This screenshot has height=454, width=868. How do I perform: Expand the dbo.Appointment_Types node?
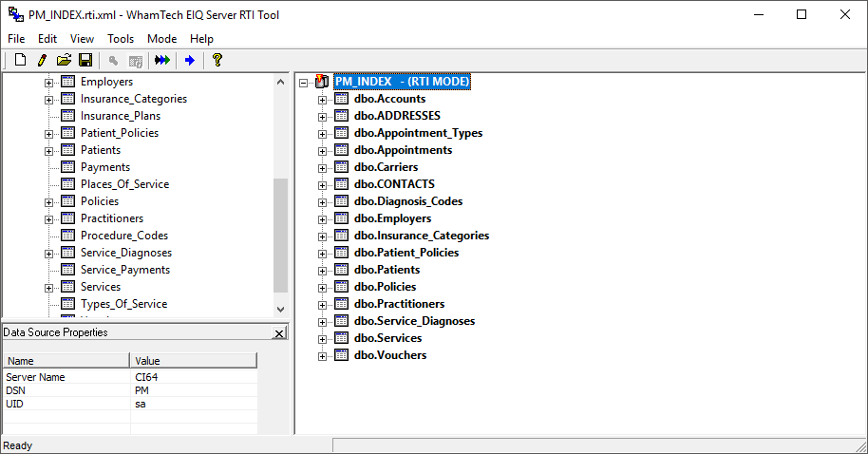click(322, 134)
